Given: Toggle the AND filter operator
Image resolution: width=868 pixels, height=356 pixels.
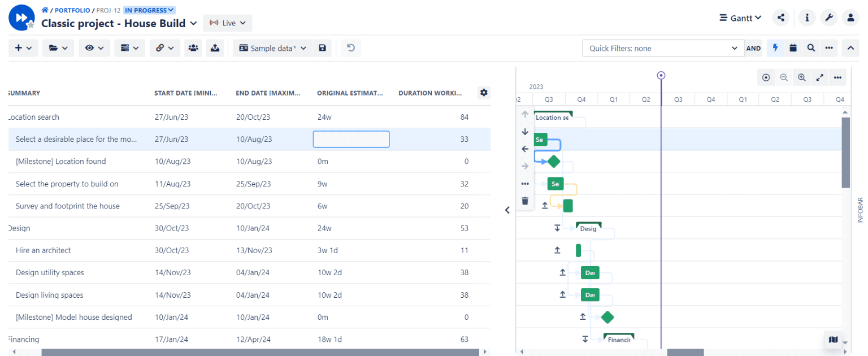Looking at the screenshot, I should 754,49.
